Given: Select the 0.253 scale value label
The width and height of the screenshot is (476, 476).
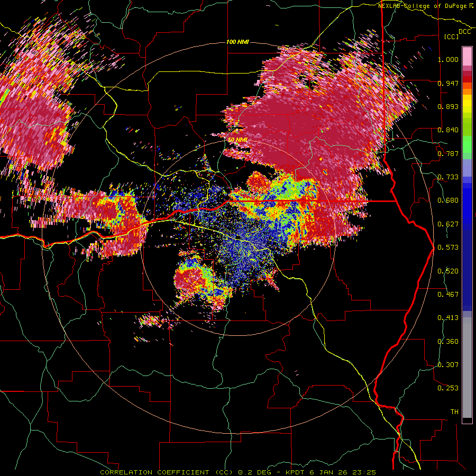Looking at the screenshot, I should pyautogui.click(x=448, y=388).
